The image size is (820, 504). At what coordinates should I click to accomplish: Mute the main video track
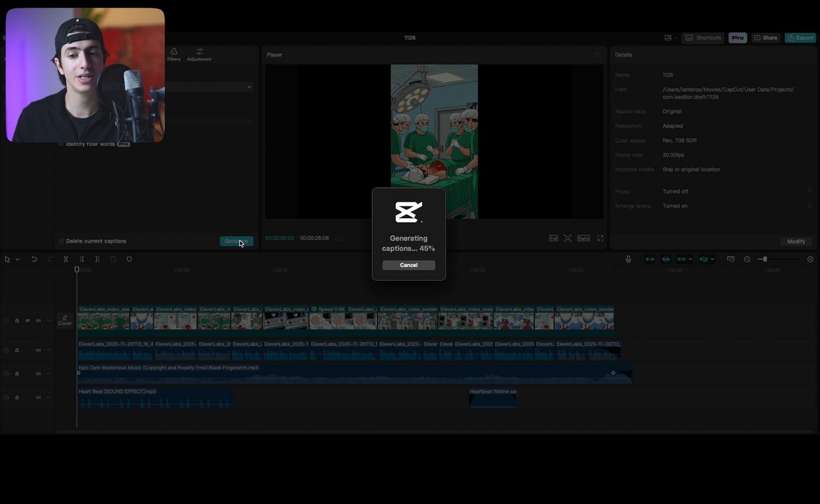38,321
